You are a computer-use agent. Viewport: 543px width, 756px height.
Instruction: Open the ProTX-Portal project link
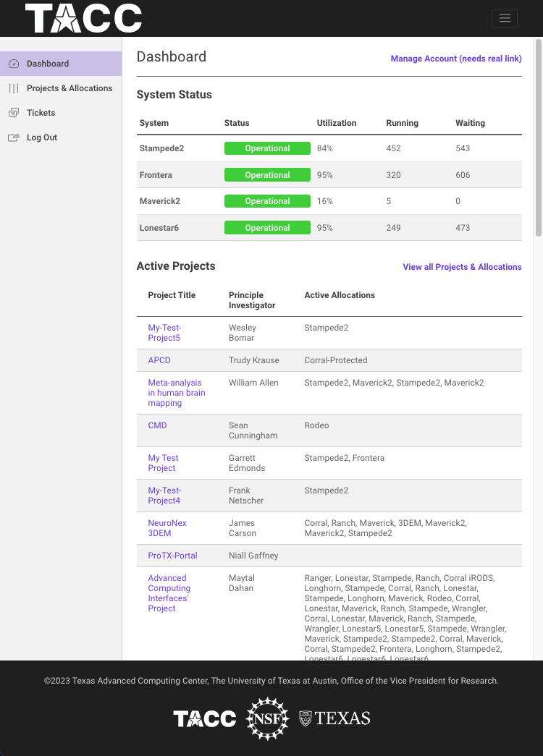[173, 556]
